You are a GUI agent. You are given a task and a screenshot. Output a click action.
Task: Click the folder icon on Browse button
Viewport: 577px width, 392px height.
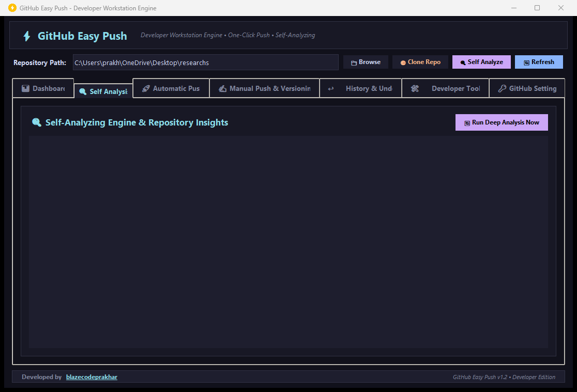tap(354, 63)
